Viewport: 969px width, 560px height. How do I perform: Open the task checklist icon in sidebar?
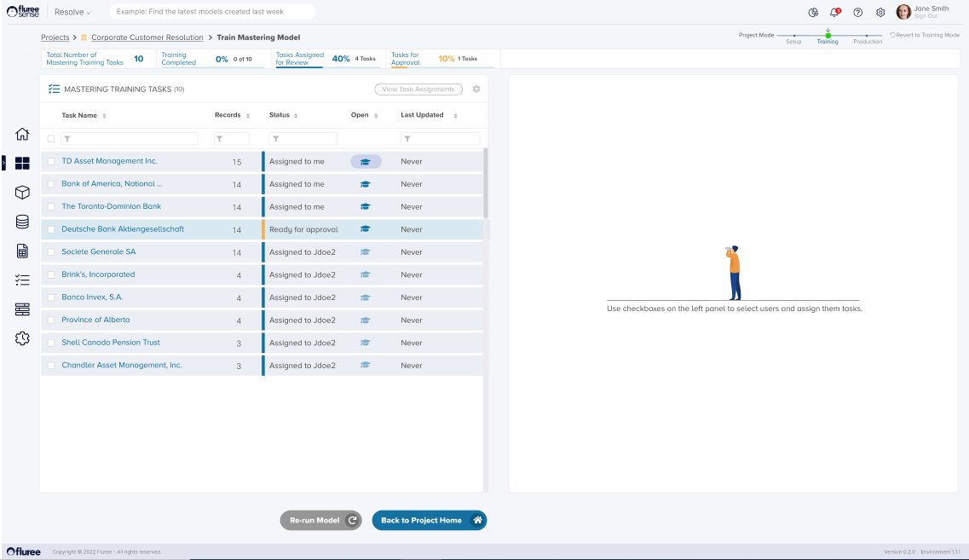click(x=23, y=280)
